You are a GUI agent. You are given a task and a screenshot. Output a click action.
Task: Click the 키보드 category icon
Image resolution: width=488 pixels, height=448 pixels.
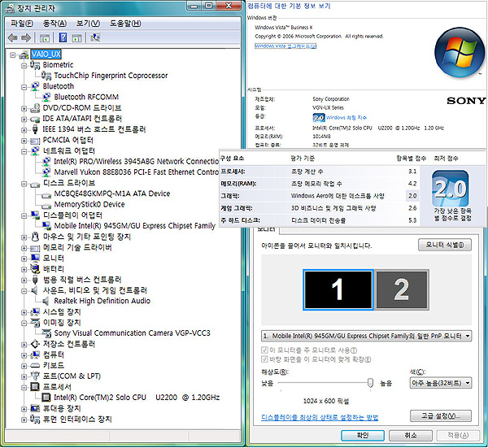click(35, 366)
